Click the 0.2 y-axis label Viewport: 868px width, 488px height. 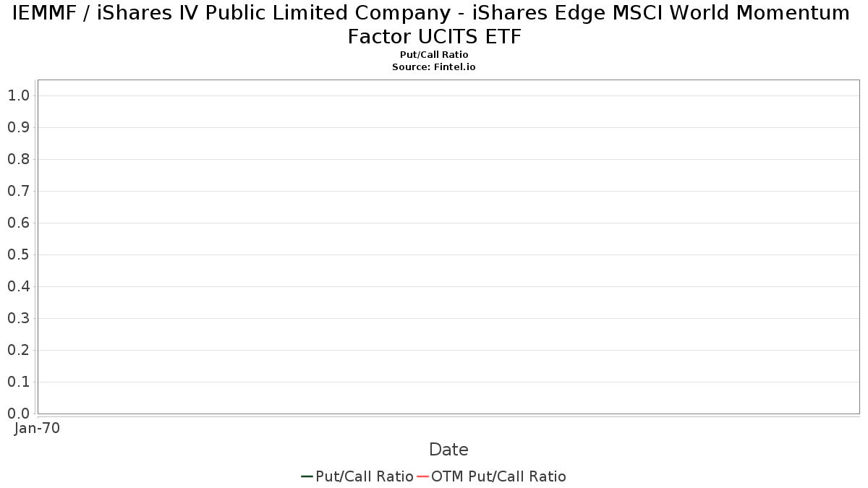pos(18,350)
